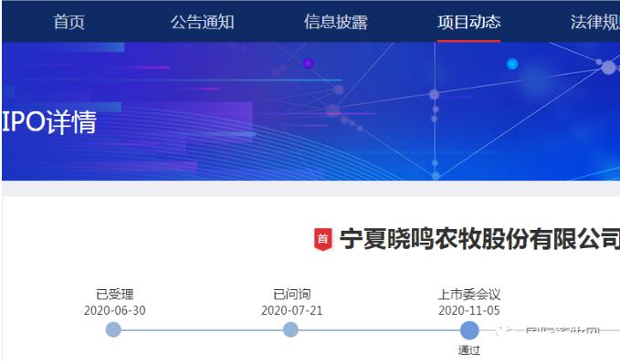Open the 公告通知 navigation tab
Screen dimensions: 620x364
[x=203, y=22]
